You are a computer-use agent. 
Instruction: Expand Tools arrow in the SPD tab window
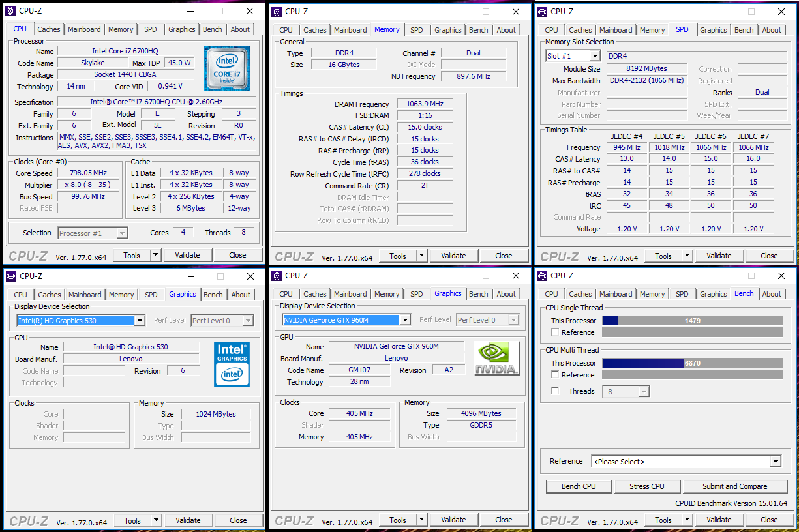687,256
